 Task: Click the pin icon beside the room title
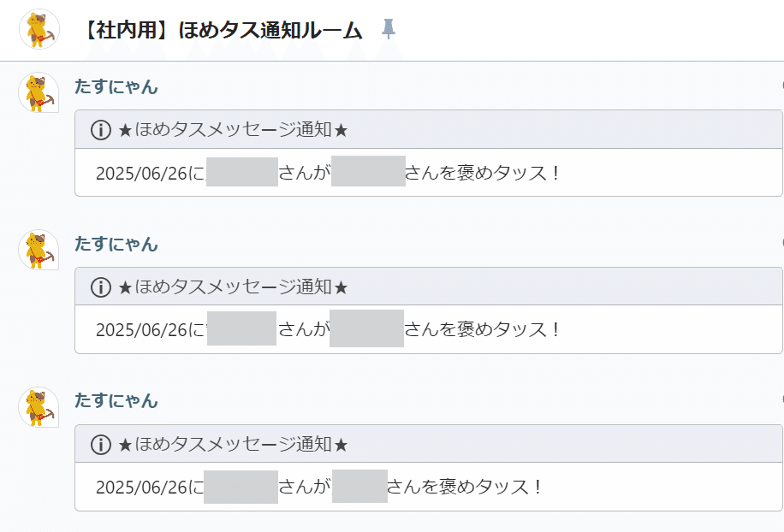(x=389, y=30)
